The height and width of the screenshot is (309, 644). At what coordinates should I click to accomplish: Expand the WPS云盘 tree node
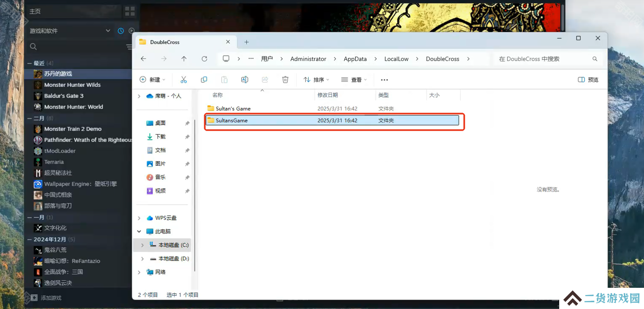click(139, 218)
